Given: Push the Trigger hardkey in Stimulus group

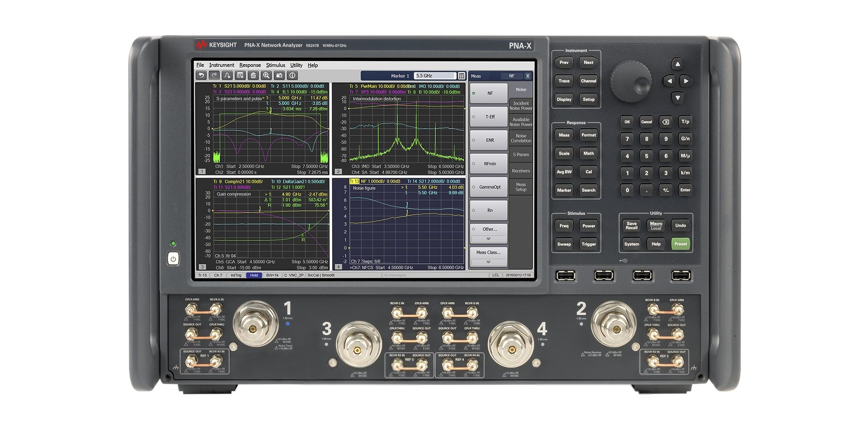Looking at the screenshot, I should [x=589, y=244].
